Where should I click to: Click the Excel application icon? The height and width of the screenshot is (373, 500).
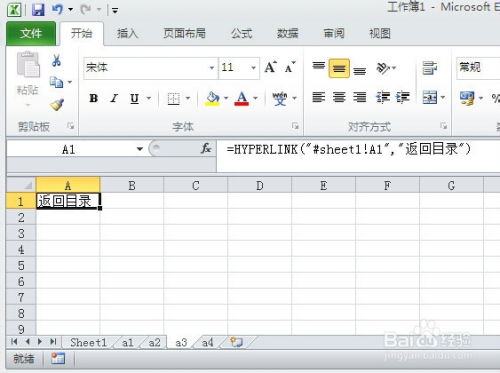click(x=14, y=10)
